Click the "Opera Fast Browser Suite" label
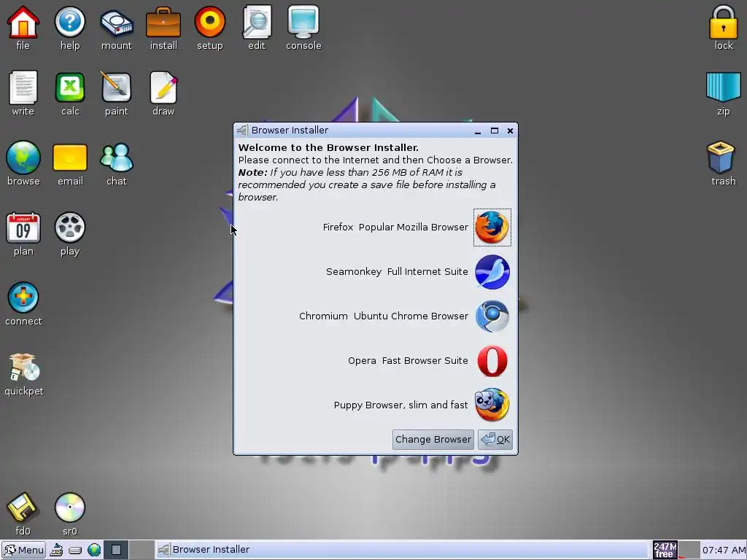The height and width of the screenshot is (560, 747). coord(408,360)
